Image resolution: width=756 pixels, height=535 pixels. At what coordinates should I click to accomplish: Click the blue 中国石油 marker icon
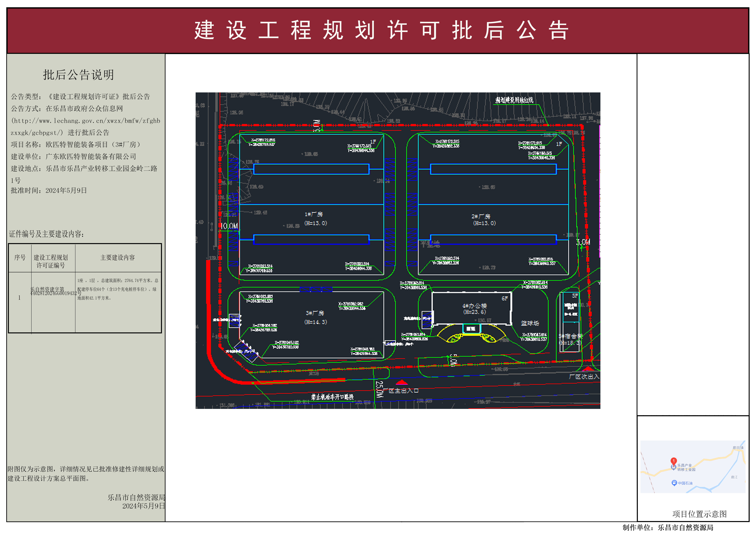[x=674, y=483]
